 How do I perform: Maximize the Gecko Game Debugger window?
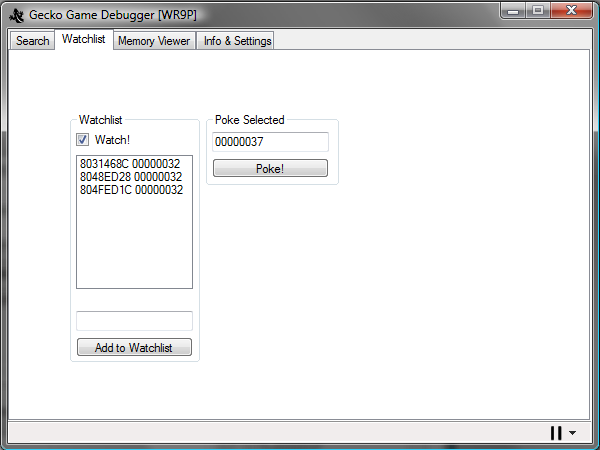[538, 11]
